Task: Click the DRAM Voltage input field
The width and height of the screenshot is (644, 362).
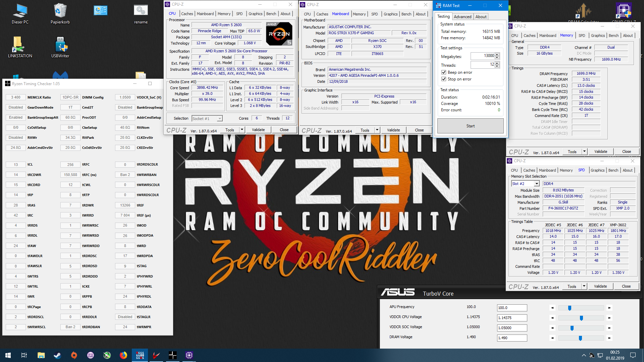Action: pyautogui.click(x=512, y=338)
